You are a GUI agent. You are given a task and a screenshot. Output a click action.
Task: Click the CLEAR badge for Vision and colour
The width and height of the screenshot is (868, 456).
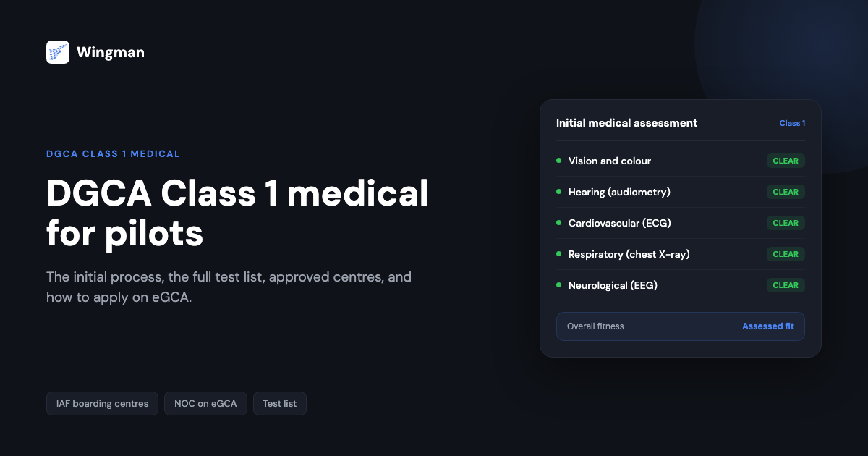(786, 161)
